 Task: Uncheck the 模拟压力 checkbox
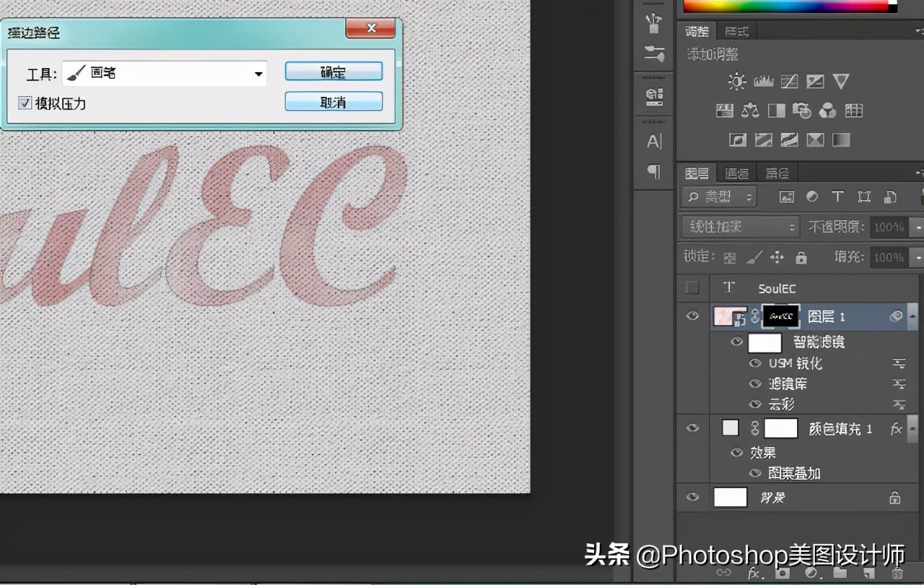25,103
